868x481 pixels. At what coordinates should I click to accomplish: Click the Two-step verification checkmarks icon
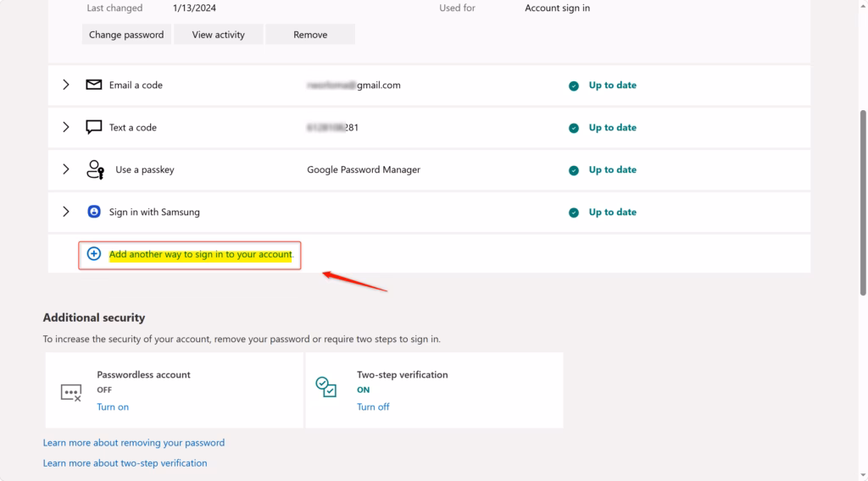[326, 386]
